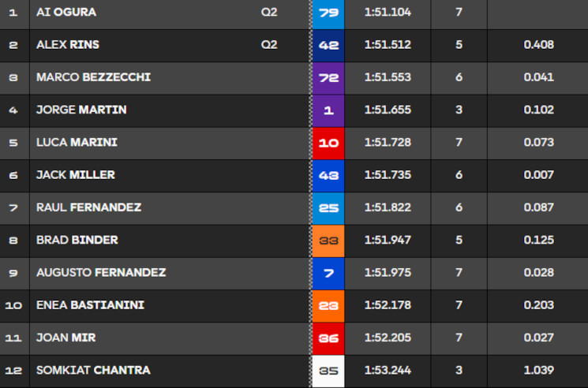The height and width of the screenshot is (388, 588).
Task: Click Luca Marini's red number 10 badge
Action: tap(328, 143)
